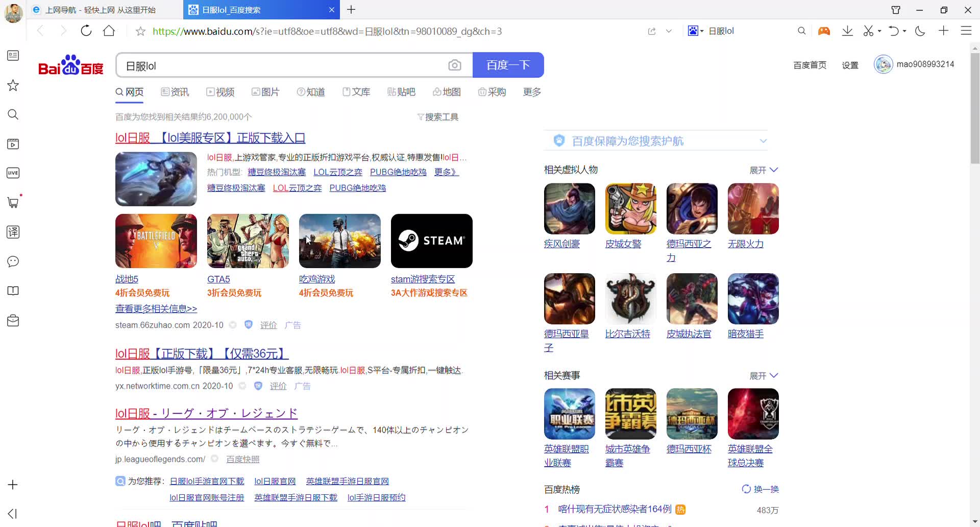Open the downloads arrow icon

click(x=847, y=31)
